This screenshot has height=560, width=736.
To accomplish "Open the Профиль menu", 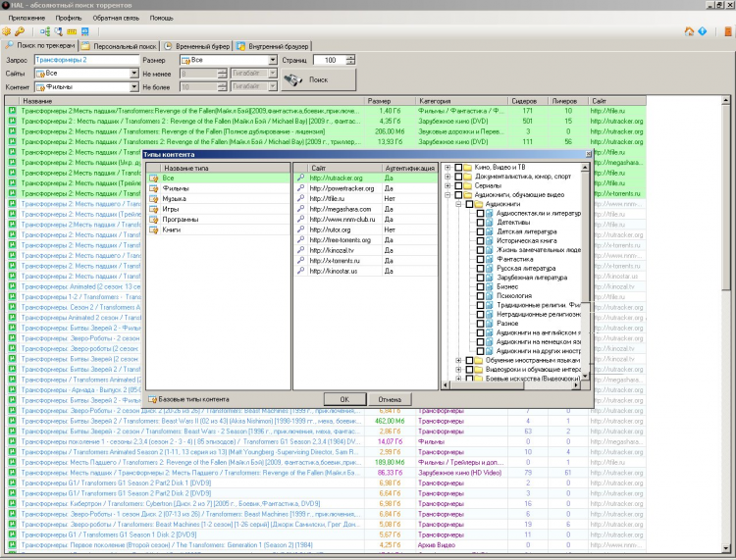I will (69, 18).
